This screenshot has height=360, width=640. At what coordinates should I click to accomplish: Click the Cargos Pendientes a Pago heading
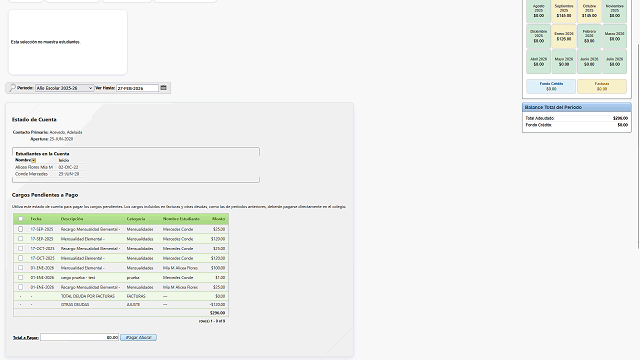(x=45, y=195)
